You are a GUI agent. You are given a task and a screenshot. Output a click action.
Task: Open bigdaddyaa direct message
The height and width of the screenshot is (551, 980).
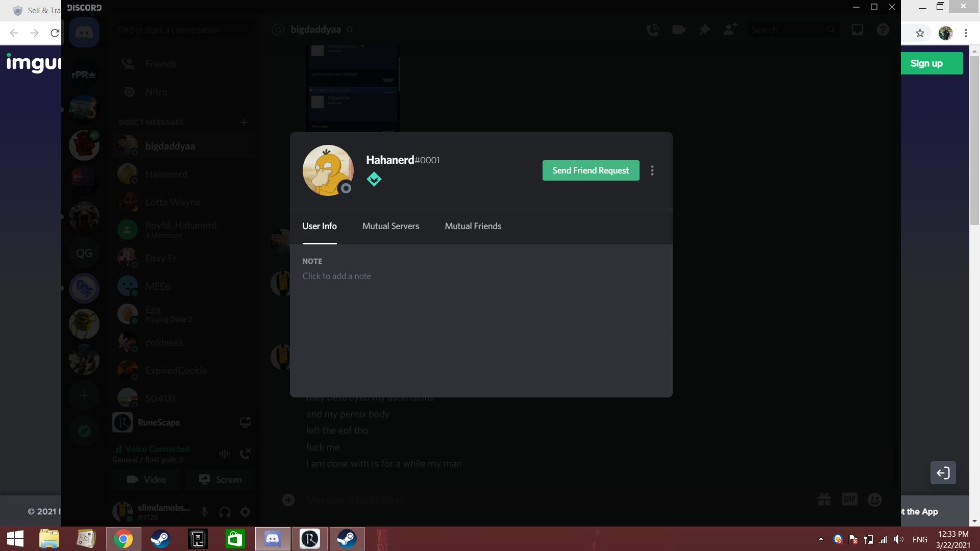pos(183,146)
